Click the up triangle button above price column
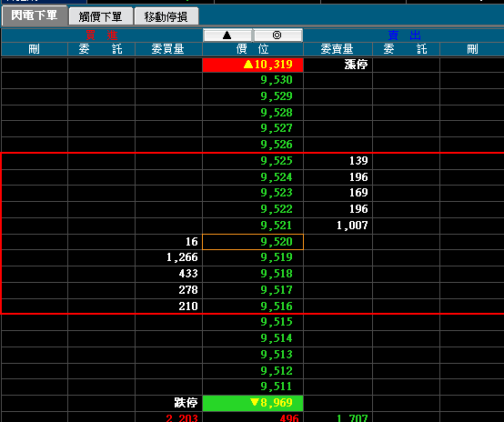 (227, 35)
